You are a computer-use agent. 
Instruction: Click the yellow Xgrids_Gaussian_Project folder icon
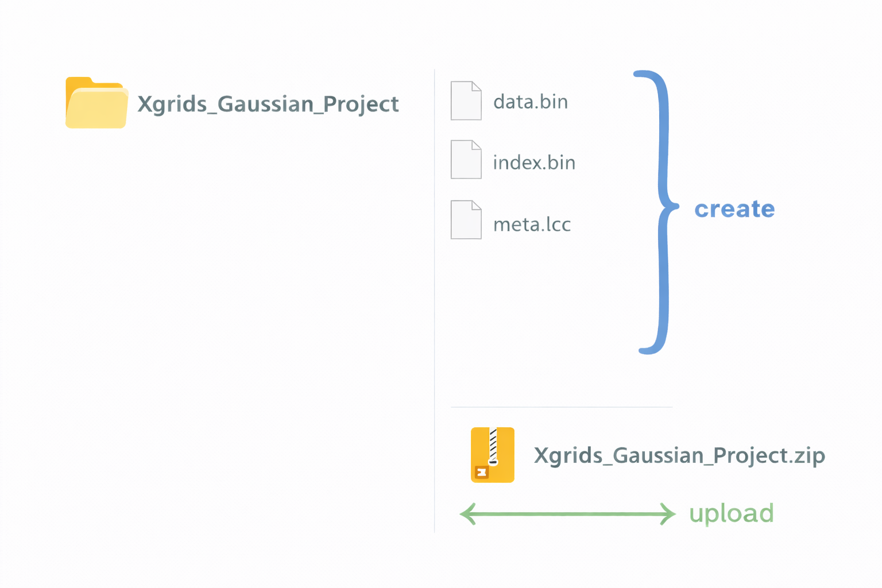point(96,103)
